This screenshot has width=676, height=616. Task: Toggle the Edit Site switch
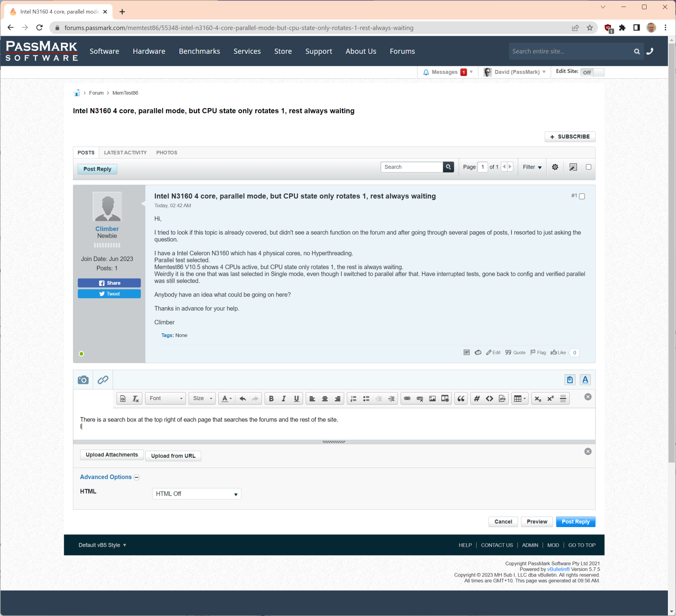click(592, 72)
